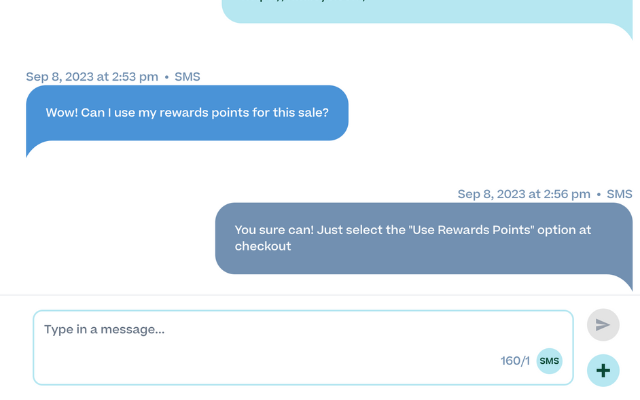The width and height of the screenshot is (640, 400).
Task: Select the "Wow! Can I use my rewards points" message
Action: click(187, 113)
